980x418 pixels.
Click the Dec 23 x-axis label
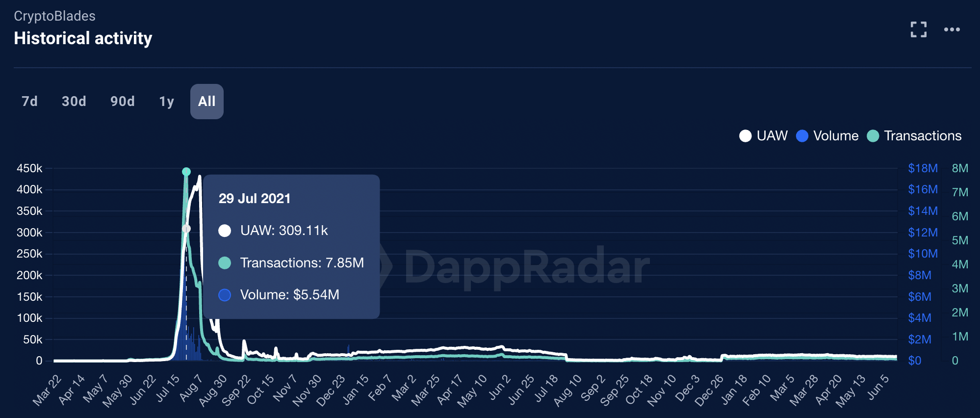[331, 390]
